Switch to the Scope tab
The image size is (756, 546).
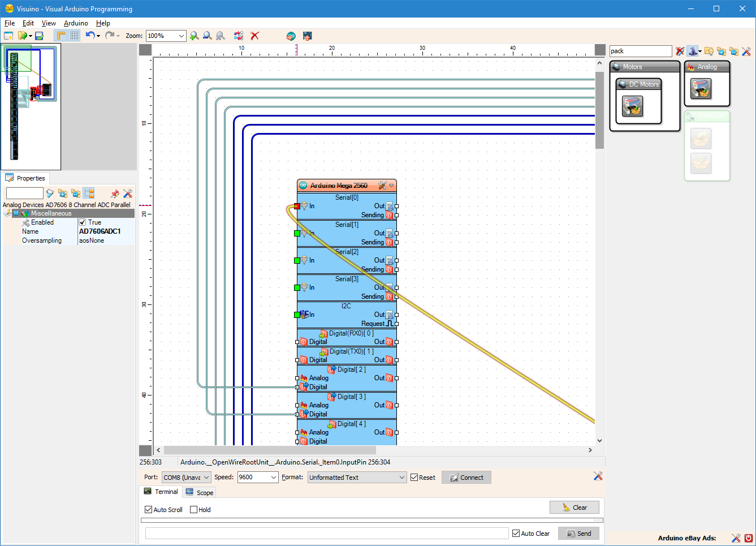point(199,492)
